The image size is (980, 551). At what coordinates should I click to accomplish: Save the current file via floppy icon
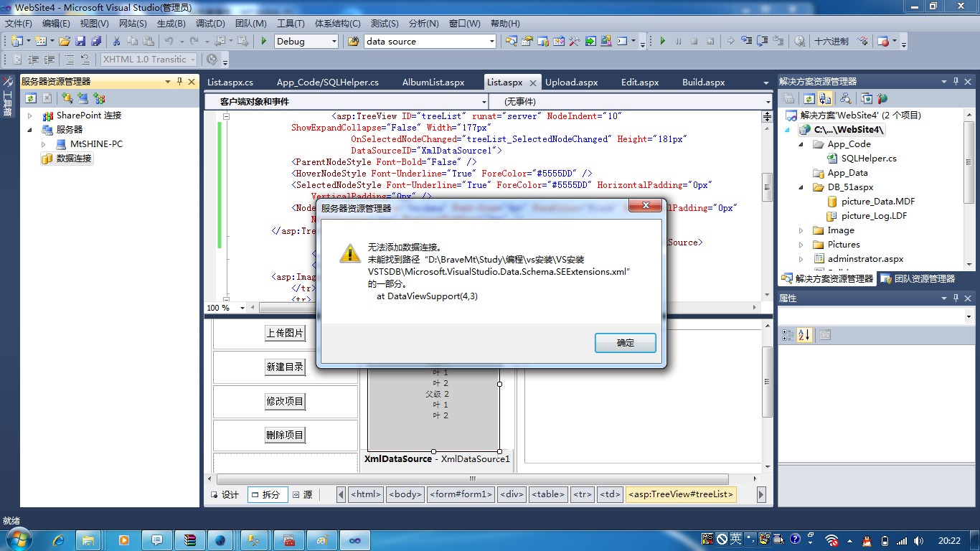80,42
